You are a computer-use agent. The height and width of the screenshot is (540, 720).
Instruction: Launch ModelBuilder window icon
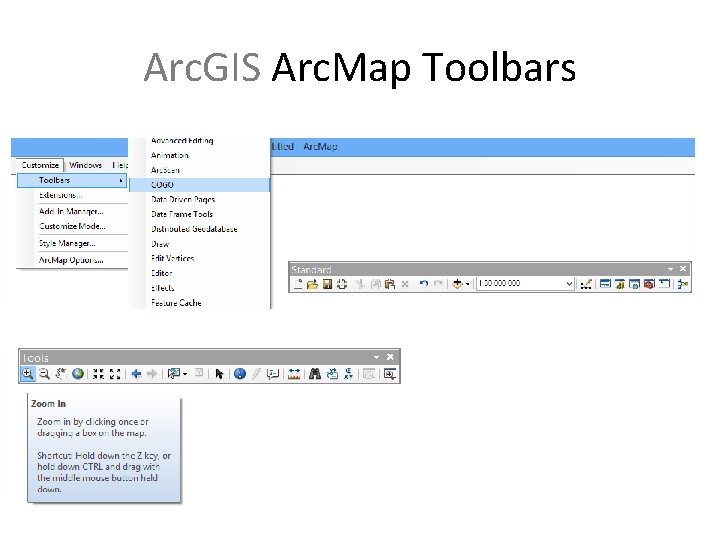click(683, 284)
